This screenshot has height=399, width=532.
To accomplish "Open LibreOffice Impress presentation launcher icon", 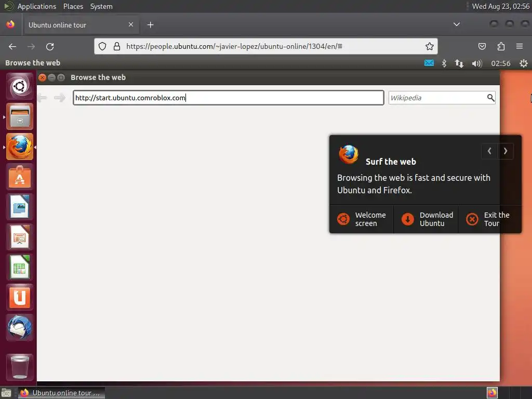I will tap(20, 237).
